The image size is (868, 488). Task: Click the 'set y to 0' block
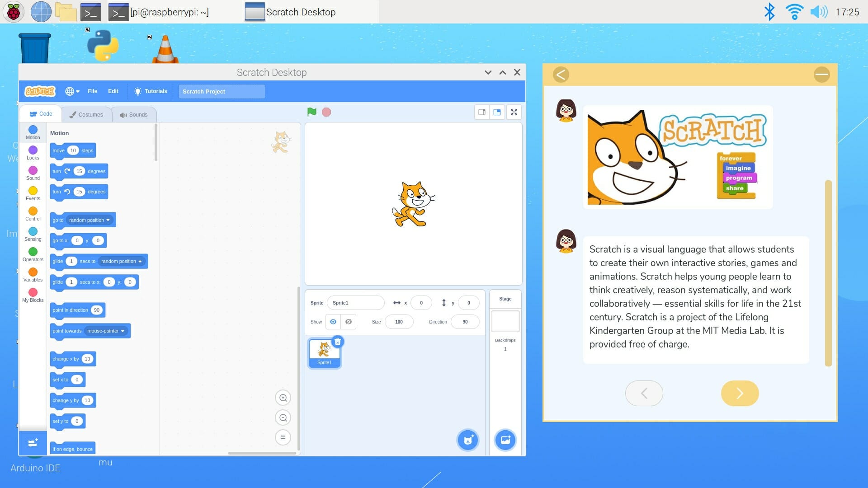[67, 421]
